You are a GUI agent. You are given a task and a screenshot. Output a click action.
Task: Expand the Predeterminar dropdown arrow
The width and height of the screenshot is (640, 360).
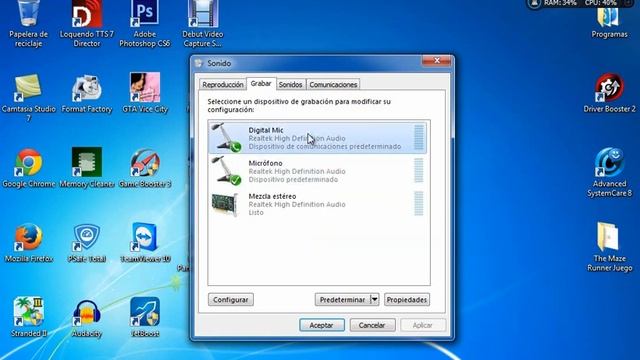click(375, 300)
